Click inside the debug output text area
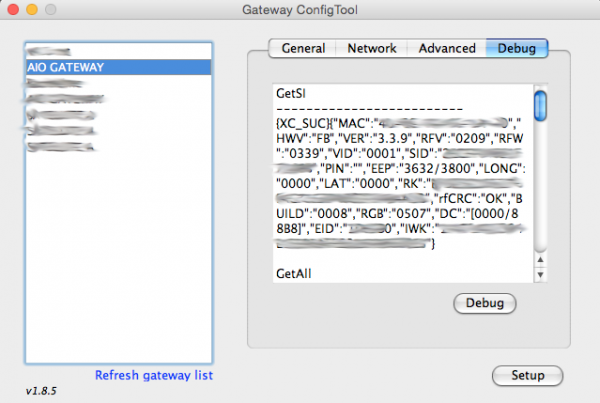Viewport: 600px width, 403px height. pyautogui.click(x=400, y=180)
